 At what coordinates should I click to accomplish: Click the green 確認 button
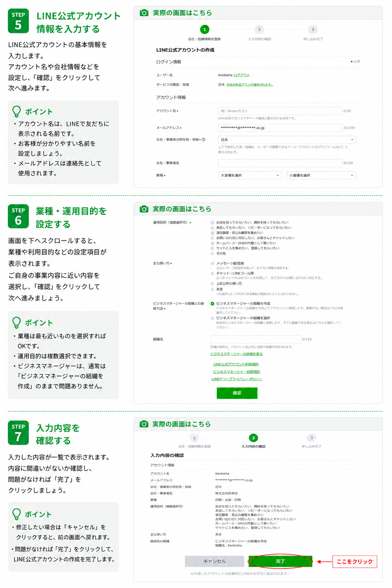click(x=237, y=393)
